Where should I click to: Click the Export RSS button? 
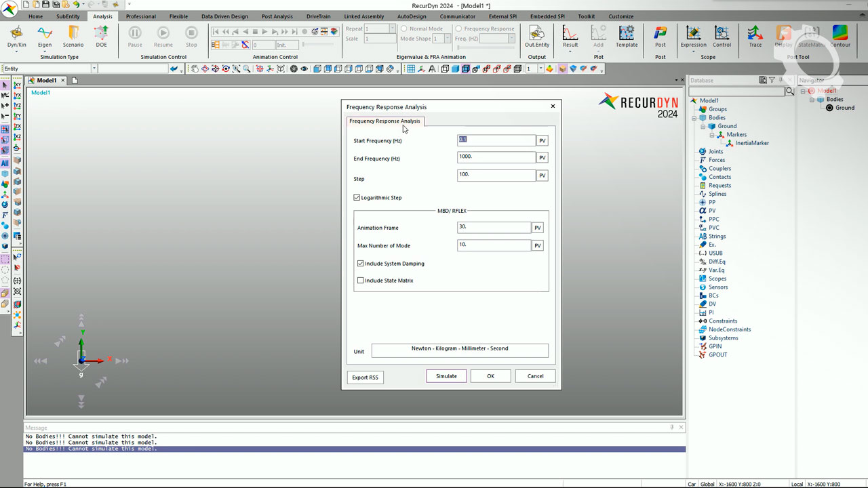[x=365, y=378]
